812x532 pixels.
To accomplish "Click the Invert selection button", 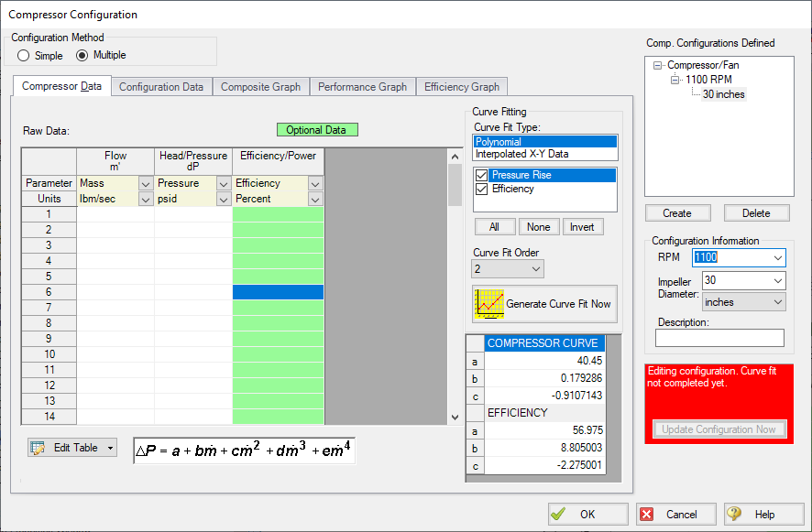I will (x=582, y=227).
